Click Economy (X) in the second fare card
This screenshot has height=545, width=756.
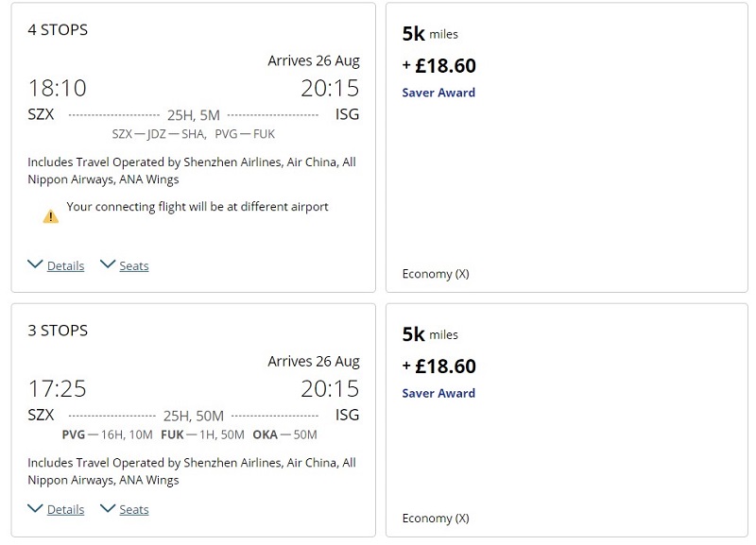(x=436, y=518)
